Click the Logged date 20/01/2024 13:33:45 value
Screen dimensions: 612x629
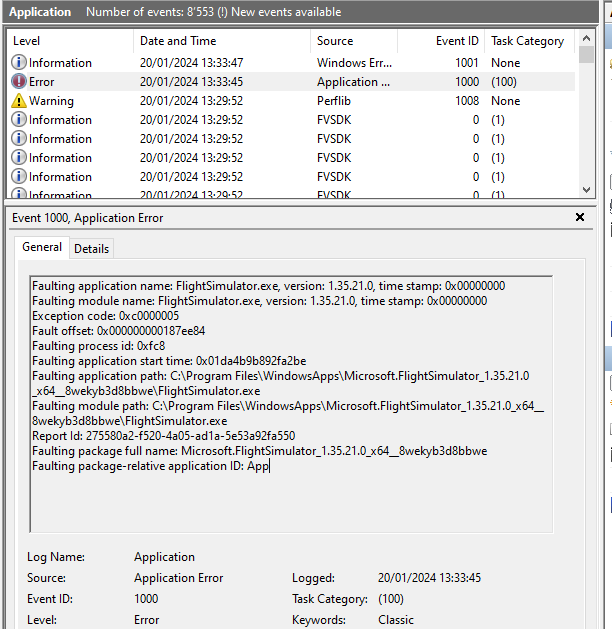(429, 578)
